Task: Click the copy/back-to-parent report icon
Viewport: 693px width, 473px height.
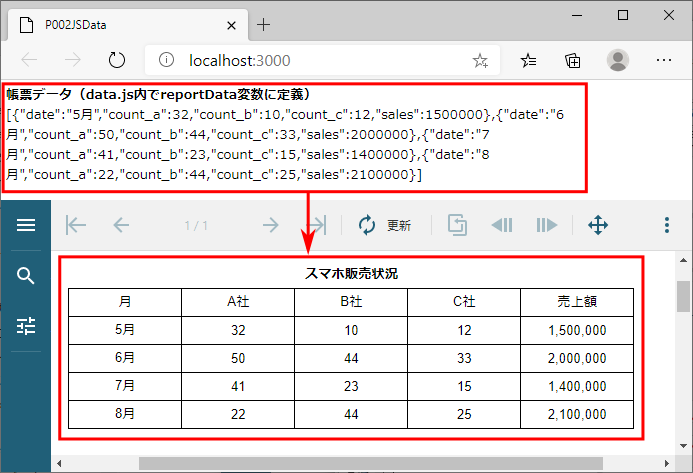Action: tap(457, 225)
